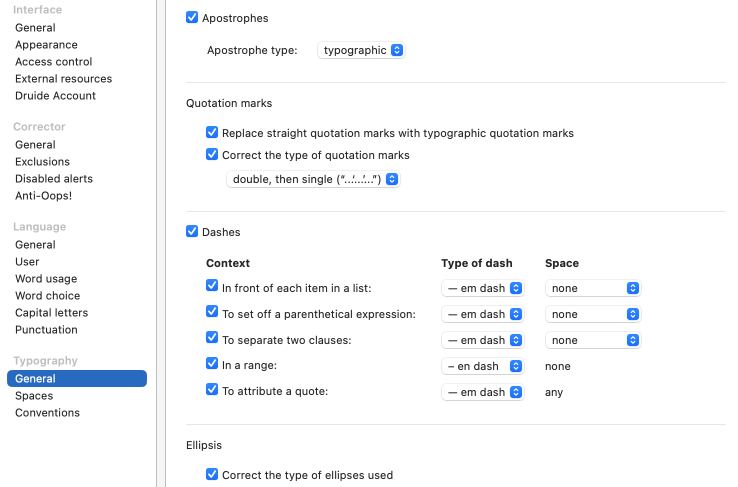Select Conventions in Typography section
The height and width of the screenshot is (487, 738).
tap(47, 413)
